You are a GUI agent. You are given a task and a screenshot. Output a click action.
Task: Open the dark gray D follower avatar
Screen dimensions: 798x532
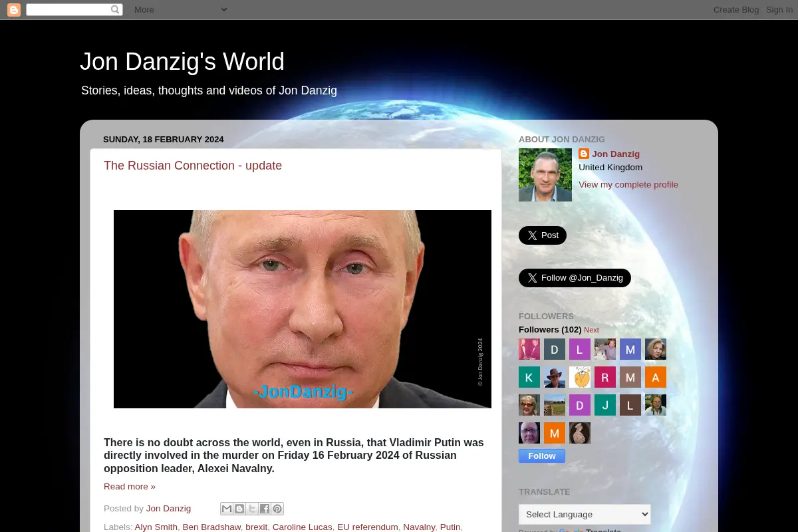(x=555, y=349)
